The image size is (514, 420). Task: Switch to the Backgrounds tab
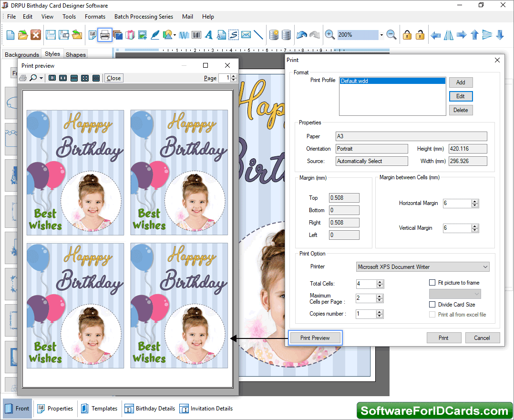(22, 54)
